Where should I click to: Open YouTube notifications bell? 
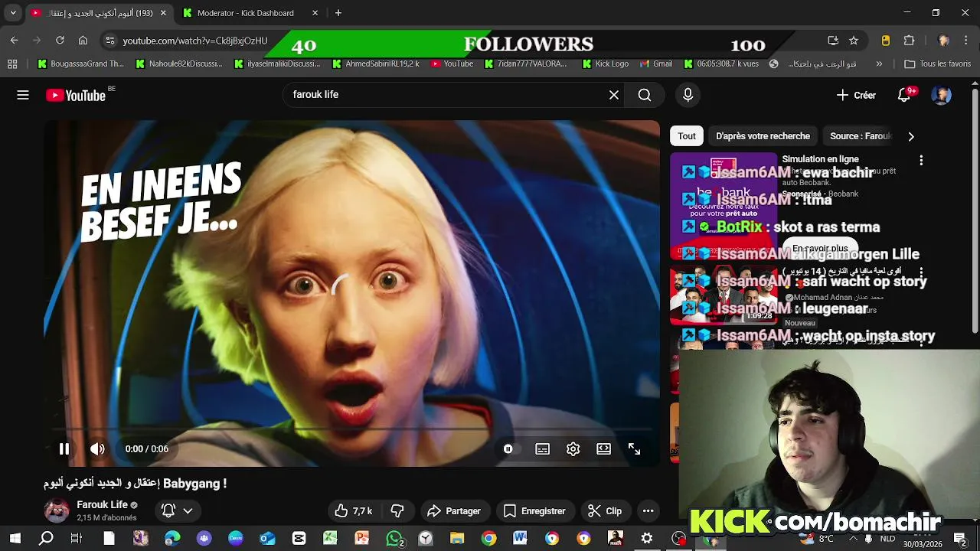[x=904, y=95]
